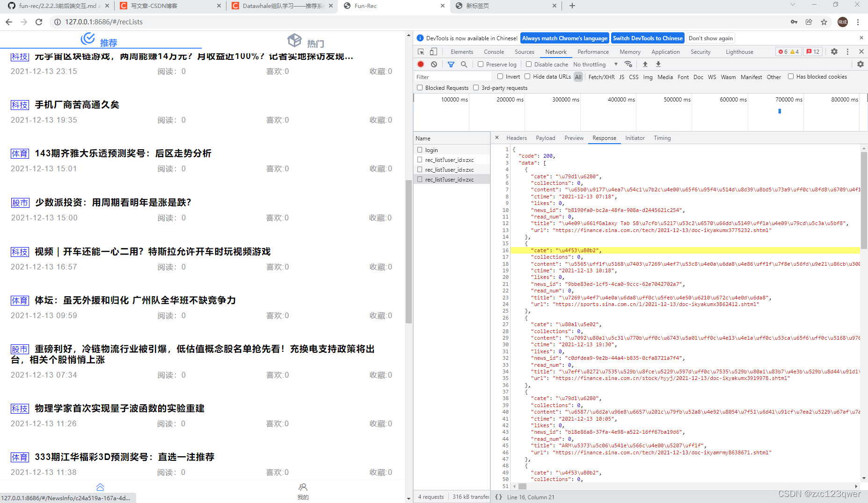The image size is (868, 503).
Task: Switch to the Sources panel
Action: [x=524, y=51]
